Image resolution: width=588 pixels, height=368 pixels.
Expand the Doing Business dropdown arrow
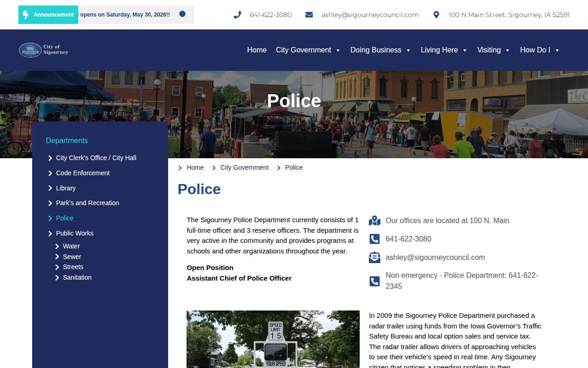(x=408, y=50)
